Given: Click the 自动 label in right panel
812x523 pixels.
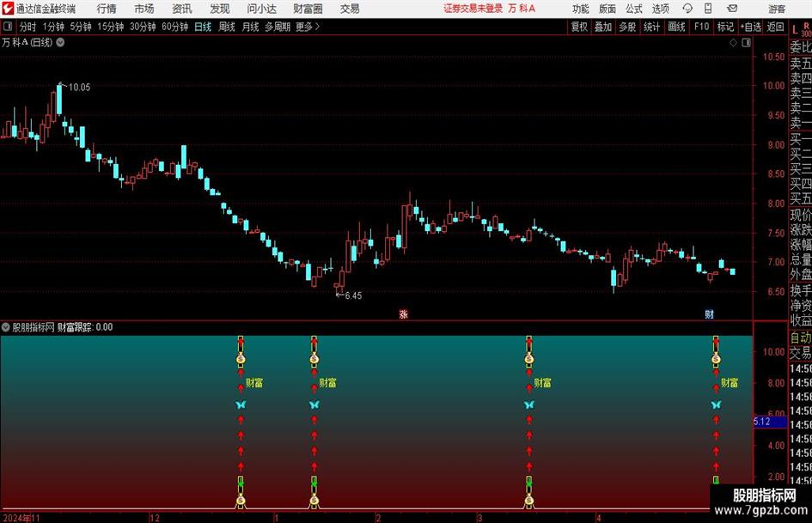Looking at the screenshot, I should pyautogui.click(x=801, y=338).
